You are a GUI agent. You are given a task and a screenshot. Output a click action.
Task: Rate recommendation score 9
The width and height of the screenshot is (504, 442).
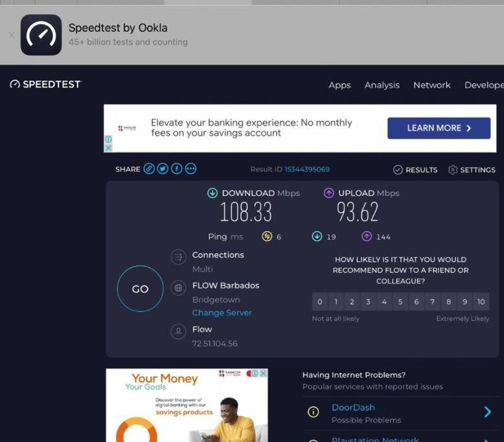coord(464,302)
